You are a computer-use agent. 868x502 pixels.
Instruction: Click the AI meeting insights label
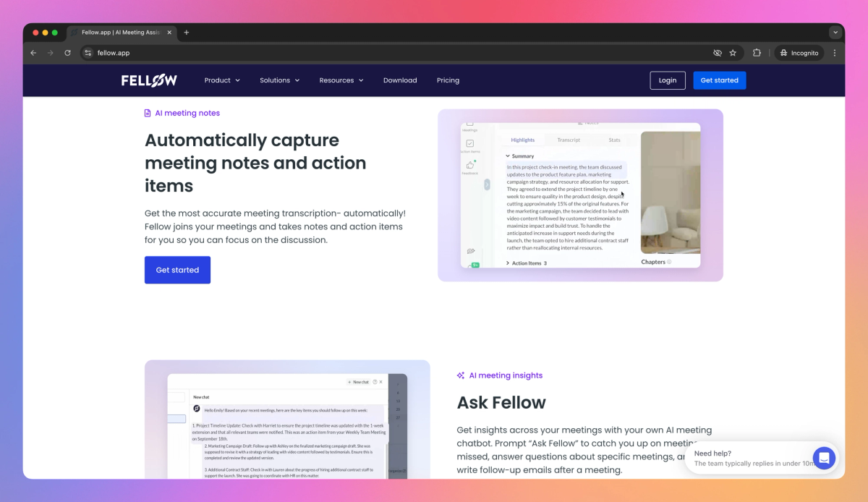click(x=506, y=375)
